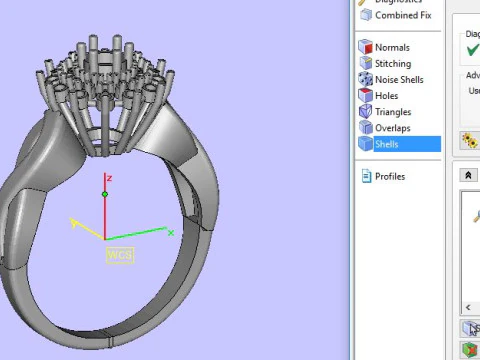Select the highlighted Shells step
The height and width of the screenshot is (360, 480).
pos(399,144)
